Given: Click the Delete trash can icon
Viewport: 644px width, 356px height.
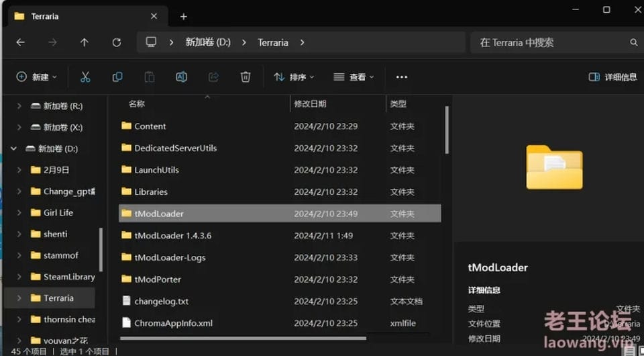Looking at the screenshot, I should 246,77.
